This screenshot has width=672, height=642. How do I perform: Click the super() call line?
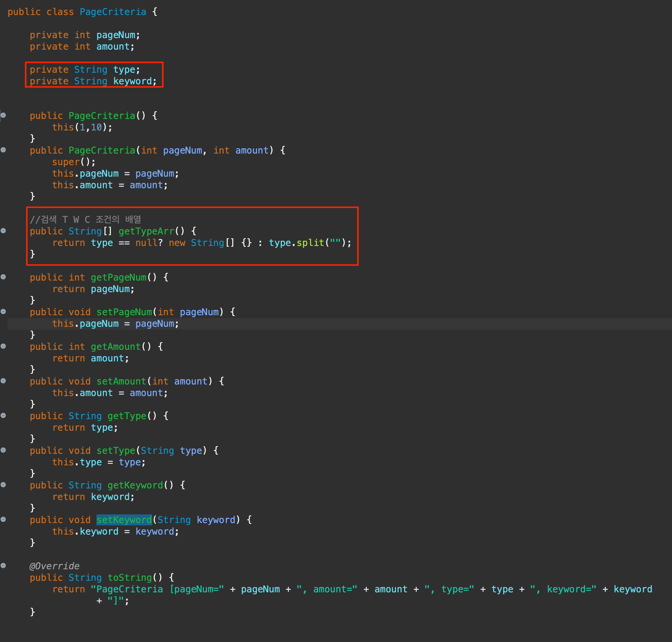pyautogui.click(x=74, y=162)
